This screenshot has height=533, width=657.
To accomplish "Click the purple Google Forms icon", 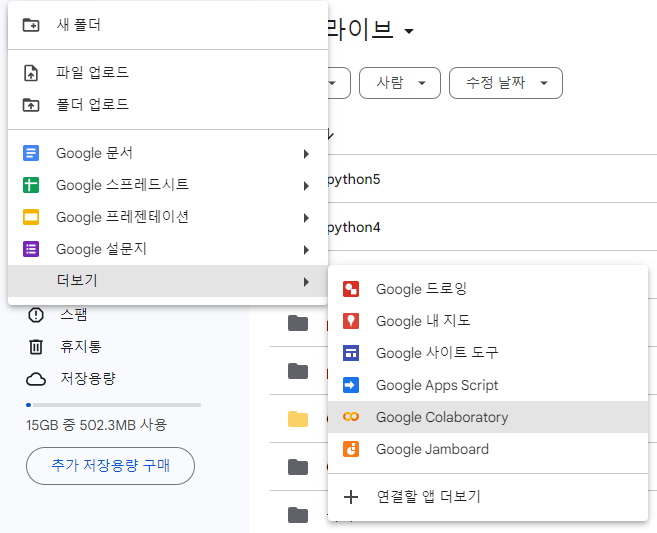I will (31, 249).
